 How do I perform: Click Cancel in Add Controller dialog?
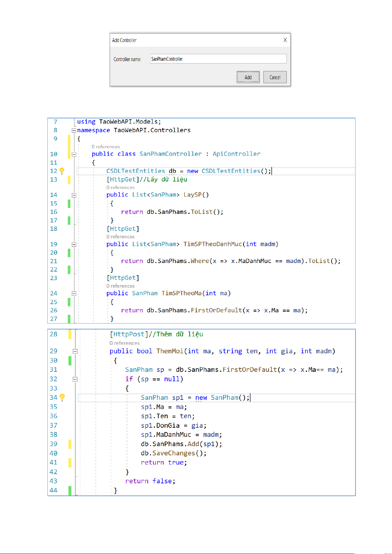pyautogui.click(x=275, y=77)
